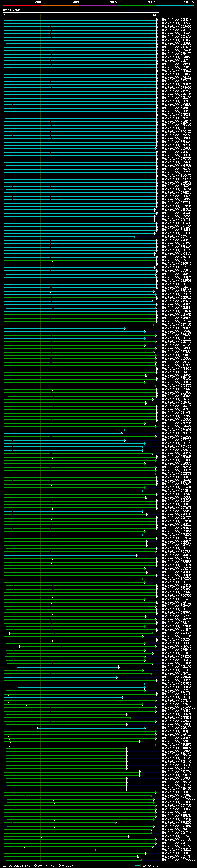
Task: Open UniRef100_Q70AP7 short cyan hit
Action: pyautogui.click(x=177, y=328)
